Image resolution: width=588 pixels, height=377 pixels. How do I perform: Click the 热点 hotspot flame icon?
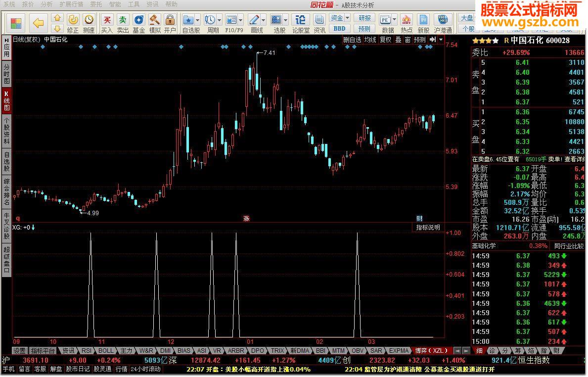[x=406, y=23]
